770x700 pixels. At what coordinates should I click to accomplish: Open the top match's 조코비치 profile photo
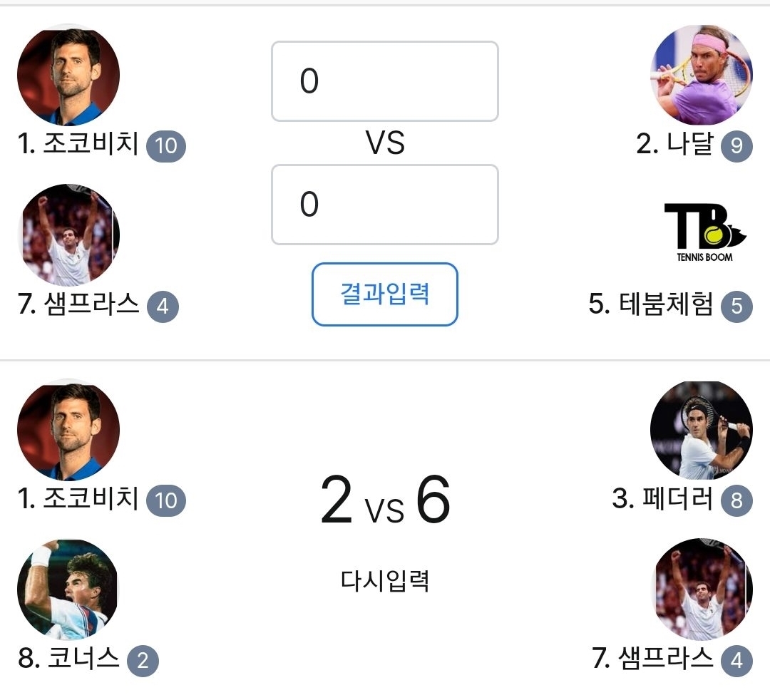(x=68, y=75)
